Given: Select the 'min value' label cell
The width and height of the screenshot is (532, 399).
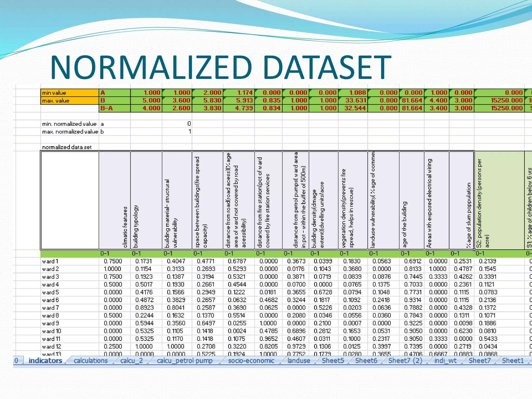Looking at the screenshot, I should (x=70, y=93).
